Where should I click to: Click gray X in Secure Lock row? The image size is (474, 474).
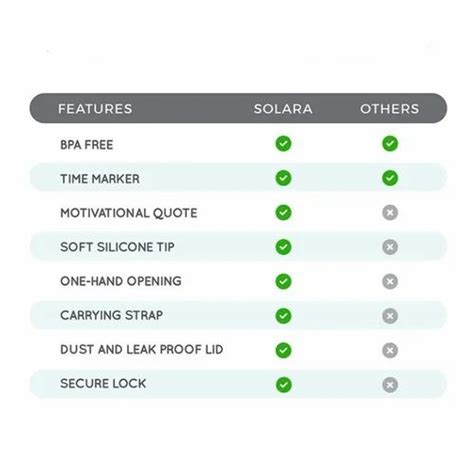click(x=390, y=385)
